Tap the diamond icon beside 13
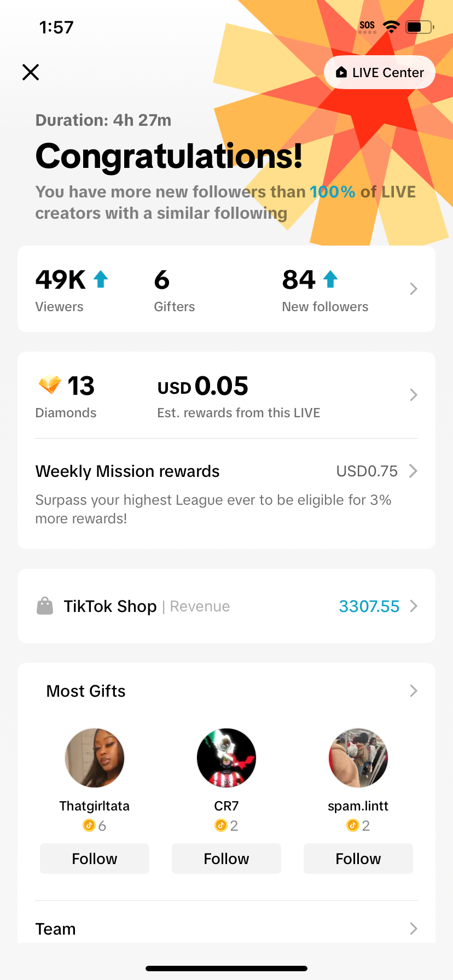453x980 pixels. point(50,385)
